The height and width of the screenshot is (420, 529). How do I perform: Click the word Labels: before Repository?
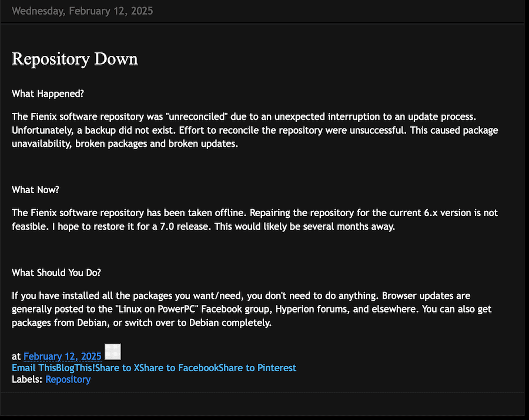click(x=27, y=379)
